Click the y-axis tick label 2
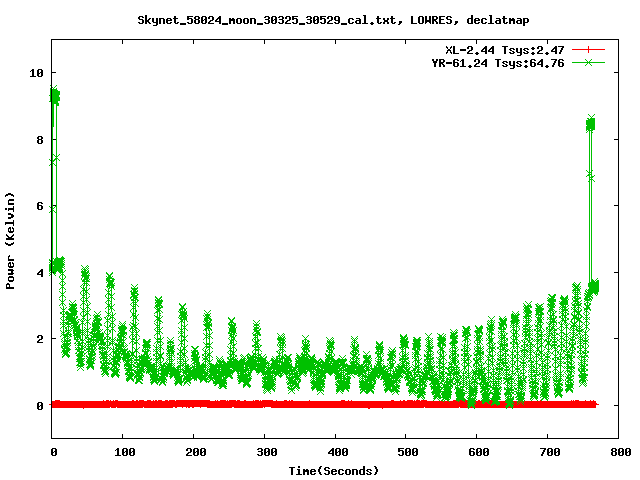 pos(40,339)
